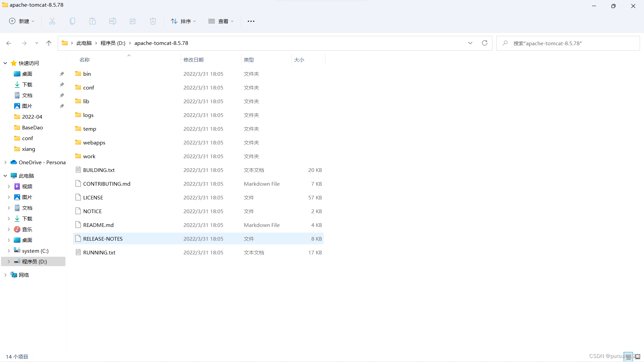
Task: Switch to details view icon in status bar
Action: click(628, 357)
